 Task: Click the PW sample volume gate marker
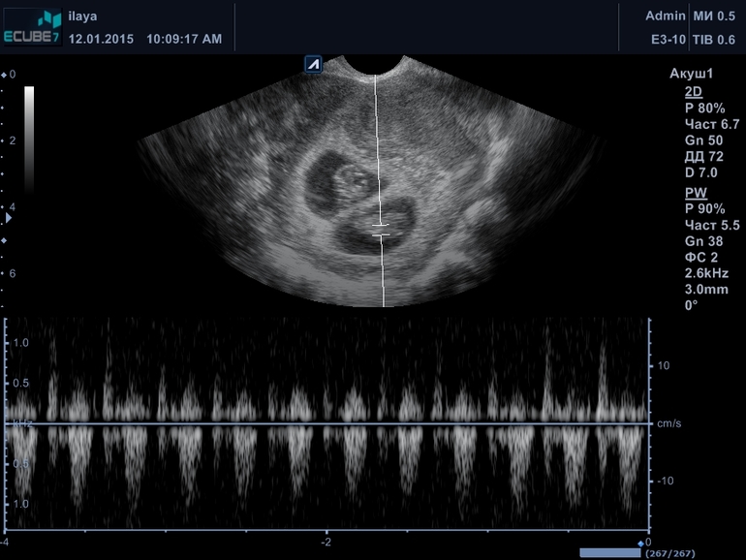381,229
